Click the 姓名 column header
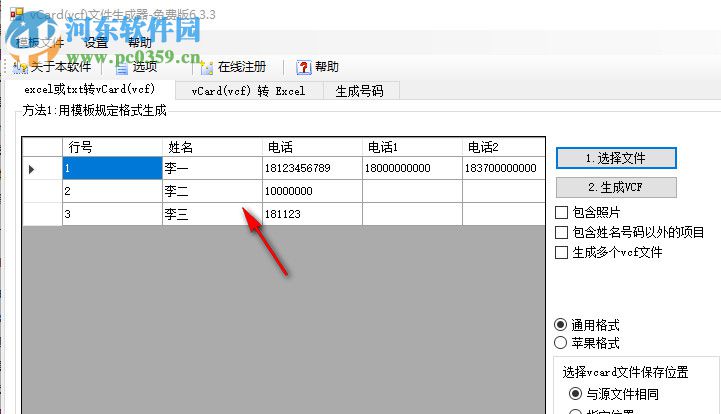This screenshot has width=721, height=414. [212, 147]
